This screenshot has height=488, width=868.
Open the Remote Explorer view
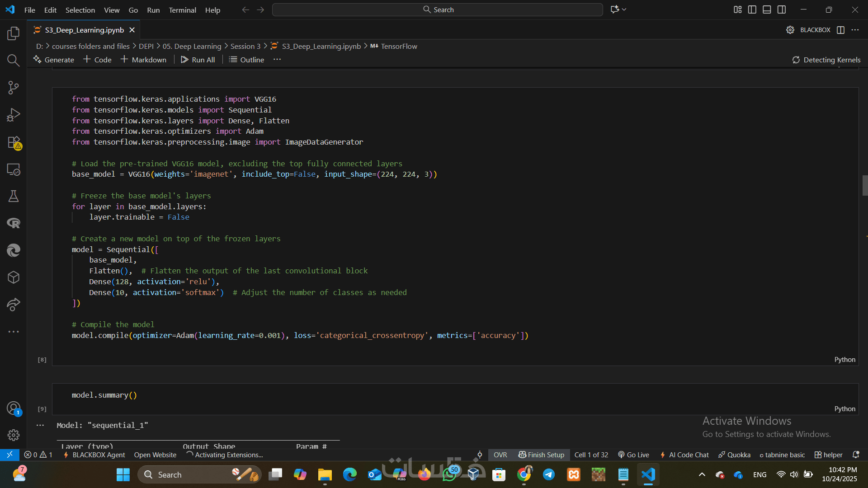[14, 169]
